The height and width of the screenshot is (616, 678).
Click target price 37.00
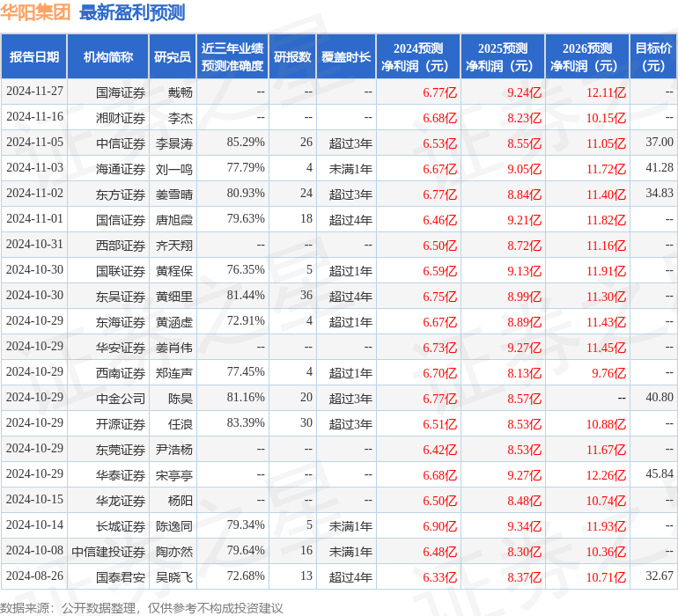(660, 143)
